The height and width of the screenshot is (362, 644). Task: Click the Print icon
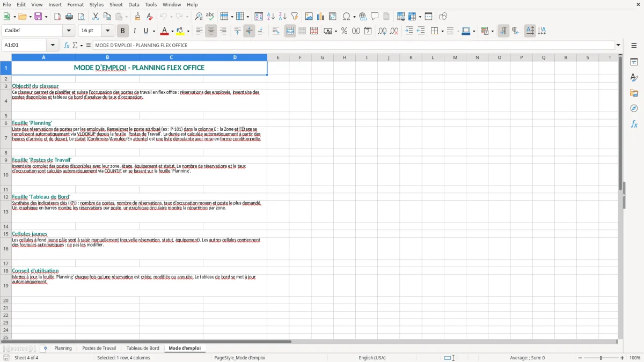(69, 17)
